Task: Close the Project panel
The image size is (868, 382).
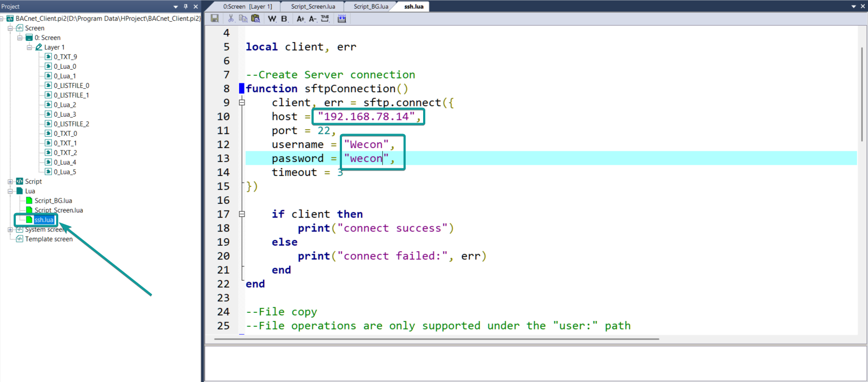Action: [x=195, y=7]
